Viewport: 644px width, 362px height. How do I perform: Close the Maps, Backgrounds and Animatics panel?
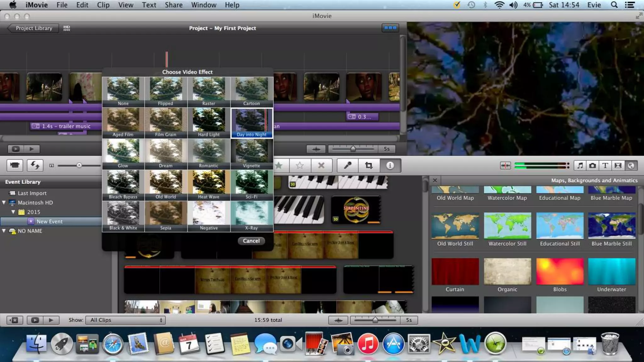tap(435, 180)
